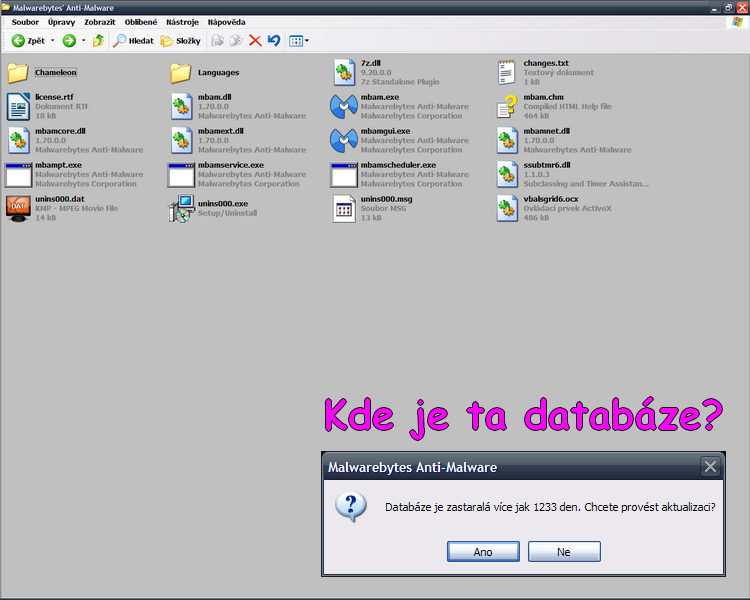The width and height of the screenshot is (750, 600).
Task: Click the "7z.dll" file name
Action: pos(371,63)
